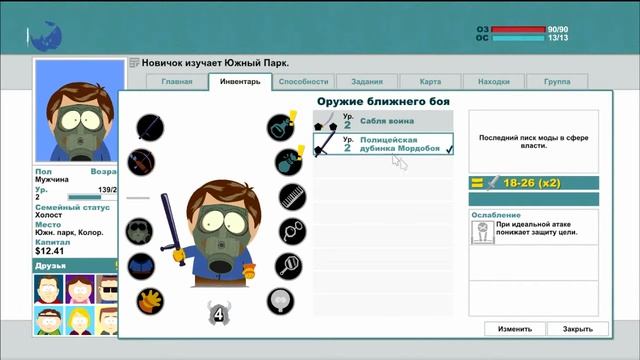Open friend portrait with purple background
The image size is (640, 360).
tap(80, 289)
